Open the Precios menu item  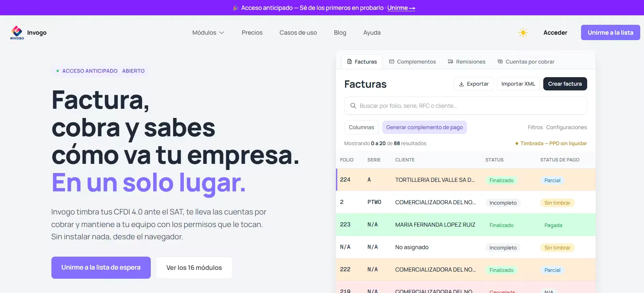[252, 33]
